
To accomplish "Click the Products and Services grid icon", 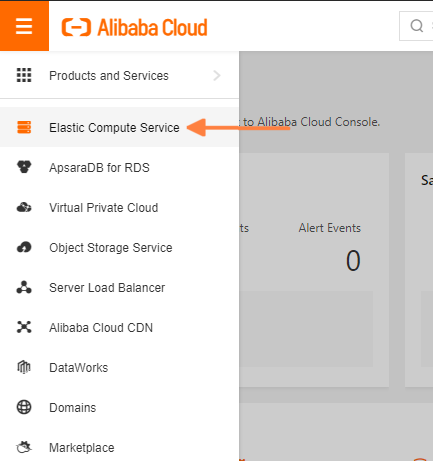I will [24, 75].
